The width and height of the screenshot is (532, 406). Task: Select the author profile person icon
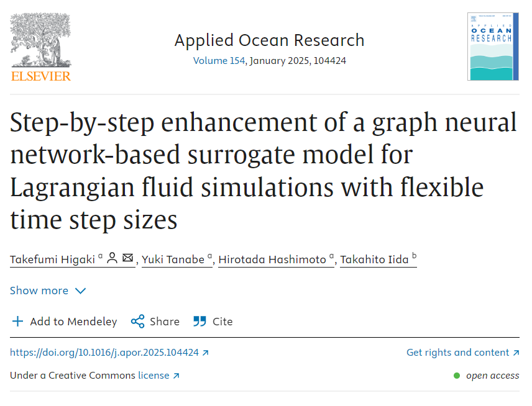(x=111, y=257)
